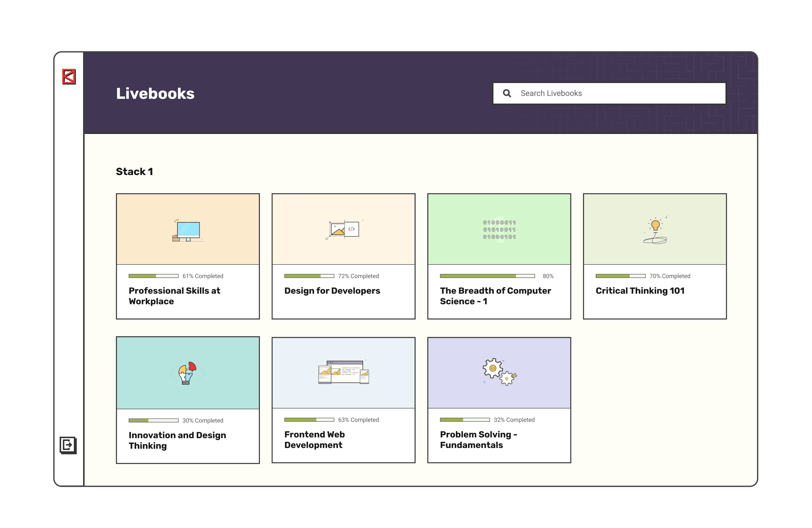Click the red K logo in sidebar
This screenshot has height=528, width=812.
click(x=69, y=76)
